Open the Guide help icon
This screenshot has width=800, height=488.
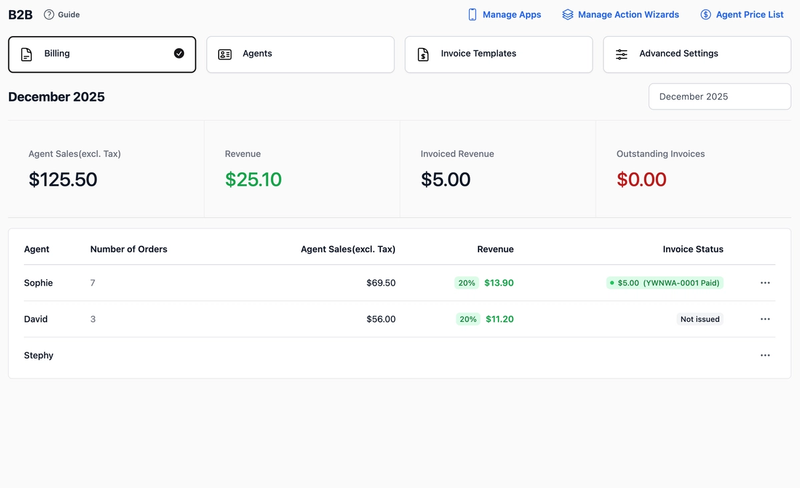(49, 15)
